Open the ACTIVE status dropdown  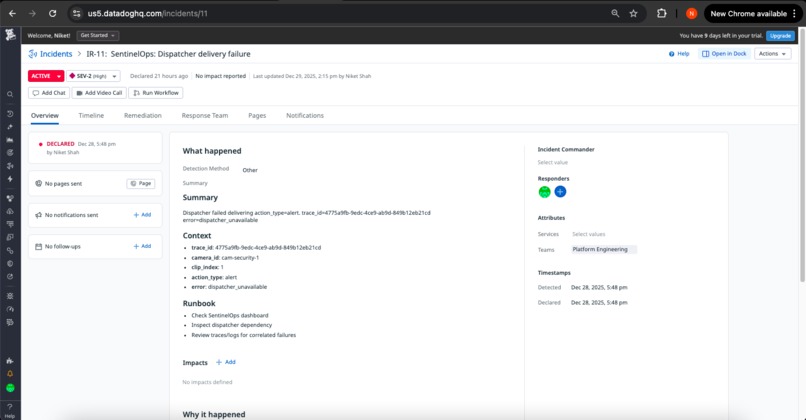pyautogui.click(x=46, y=76)
